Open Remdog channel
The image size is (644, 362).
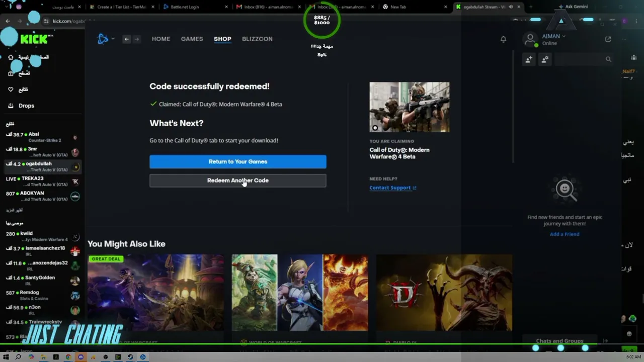43,295
